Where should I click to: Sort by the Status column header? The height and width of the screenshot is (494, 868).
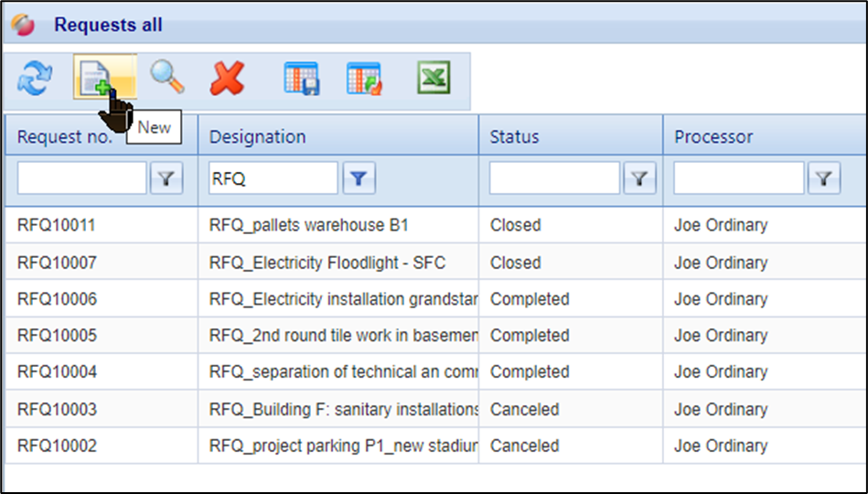click(515, 137)
